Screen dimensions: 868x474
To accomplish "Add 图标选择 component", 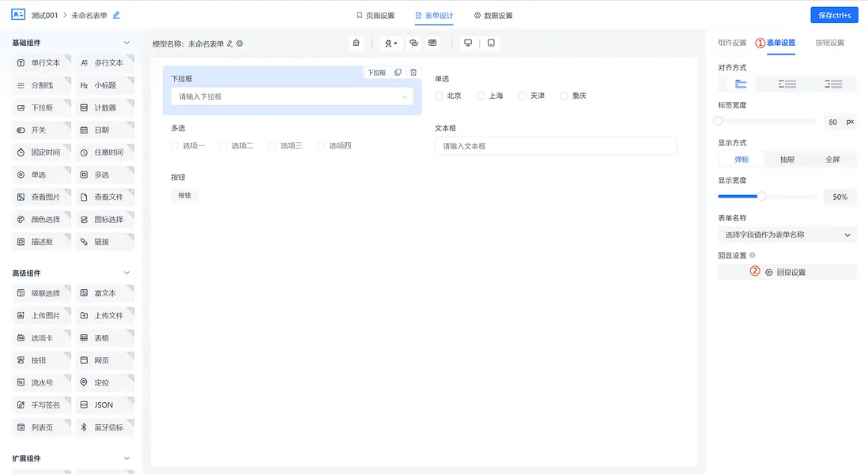I will 104,220.
